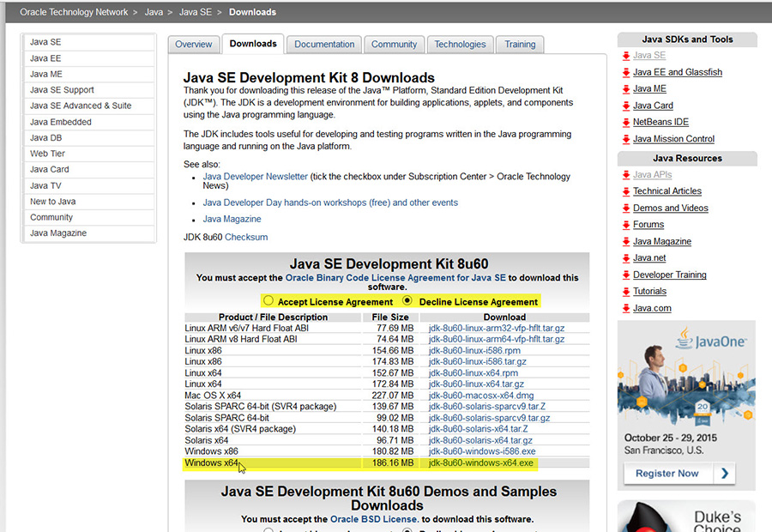Screen dimensions: 772x532
Task: Click the red arrow icon beside Demos and Videos
Action: coord(626,209)
